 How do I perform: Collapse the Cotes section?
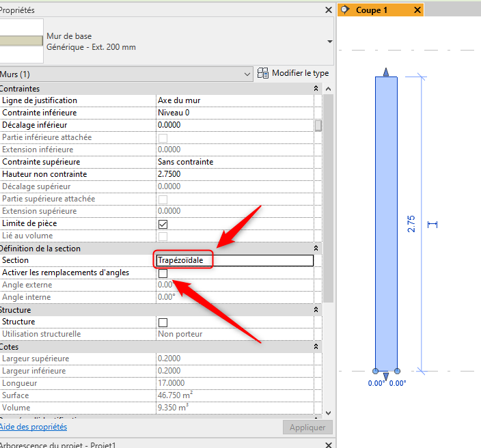316,347
